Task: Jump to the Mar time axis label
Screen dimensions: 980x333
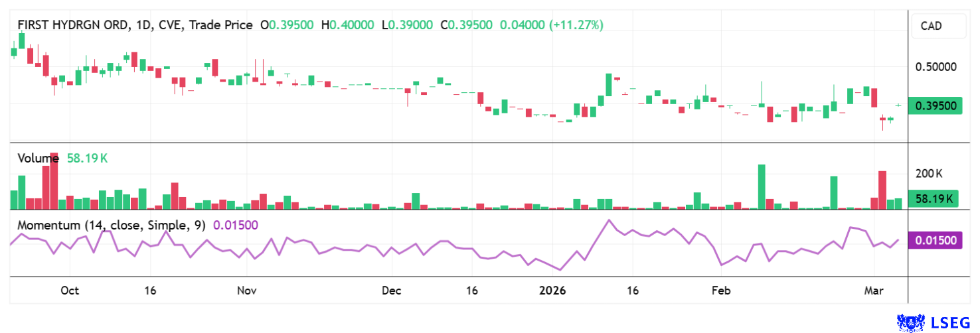Action: (874, 291)
